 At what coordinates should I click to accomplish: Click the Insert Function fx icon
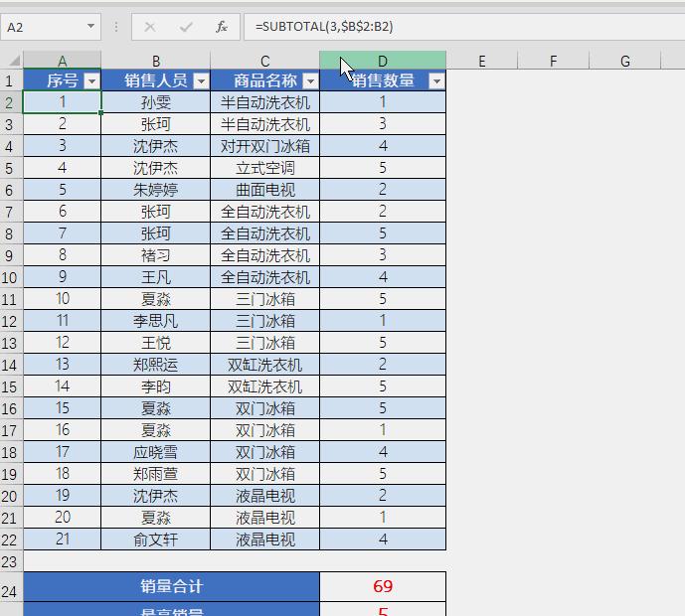click(x=222, y=27)
